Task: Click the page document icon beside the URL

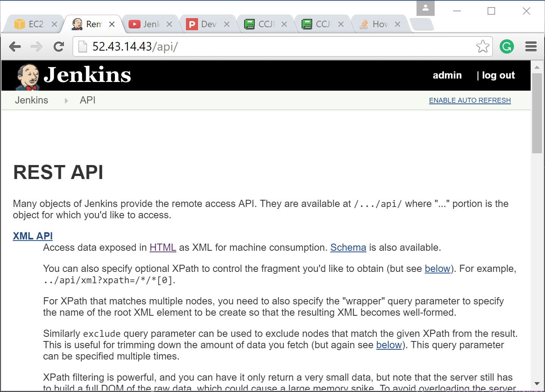Action: tap(82, 46)
